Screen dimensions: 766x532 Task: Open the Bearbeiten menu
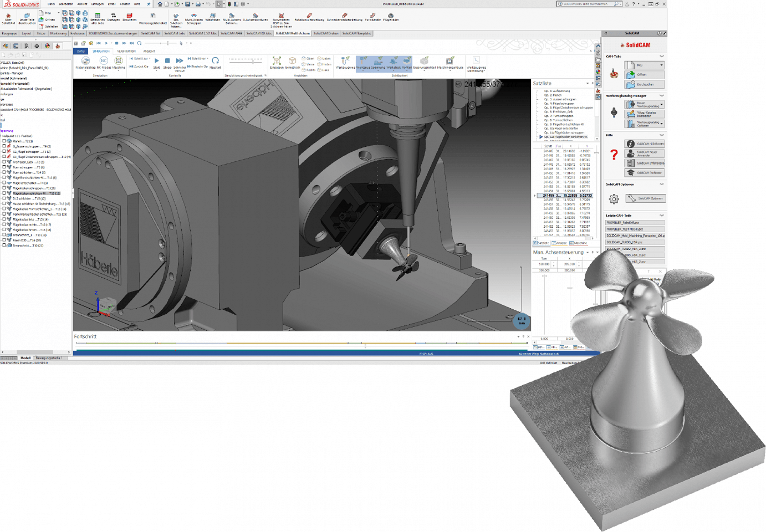[66, 4]
